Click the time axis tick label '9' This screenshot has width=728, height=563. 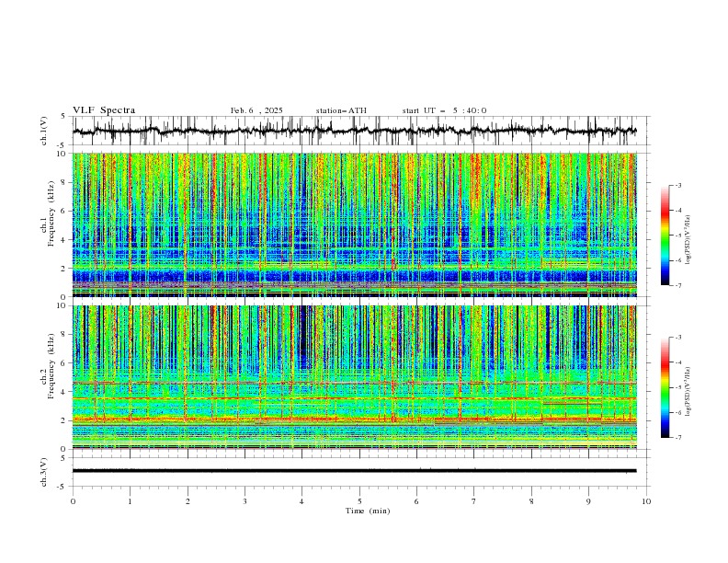click(588, 501)
